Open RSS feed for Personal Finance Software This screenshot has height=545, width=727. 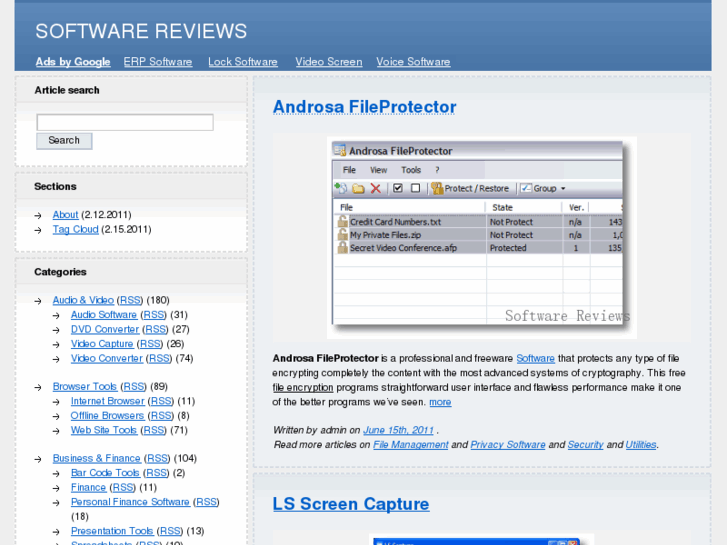pyautogui.click(x=206, y=502)
